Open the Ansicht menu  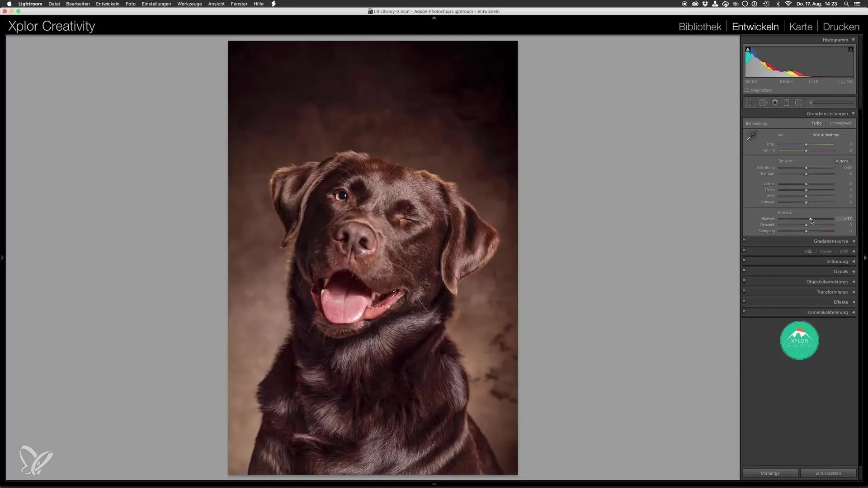pyautogui.click(x=216, y=4)
